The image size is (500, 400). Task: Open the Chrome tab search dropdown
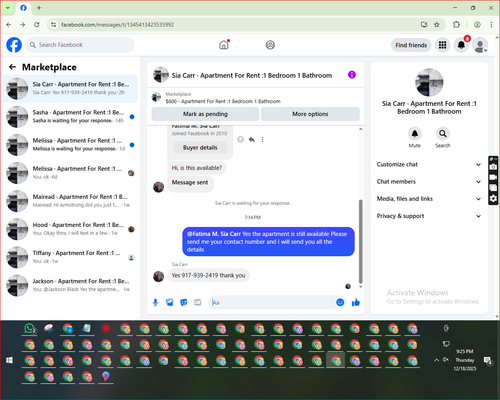8,8
